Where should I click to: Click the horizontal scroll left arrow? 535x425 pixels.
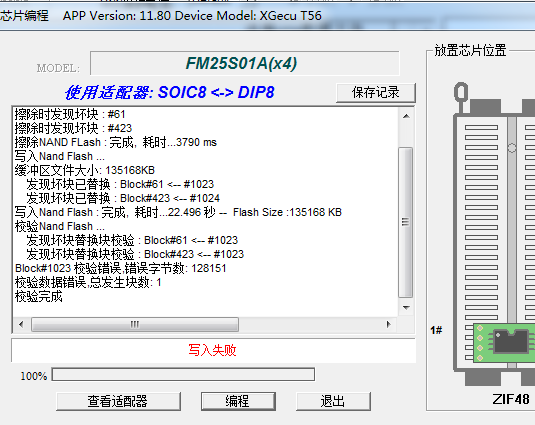click(21, 324)
